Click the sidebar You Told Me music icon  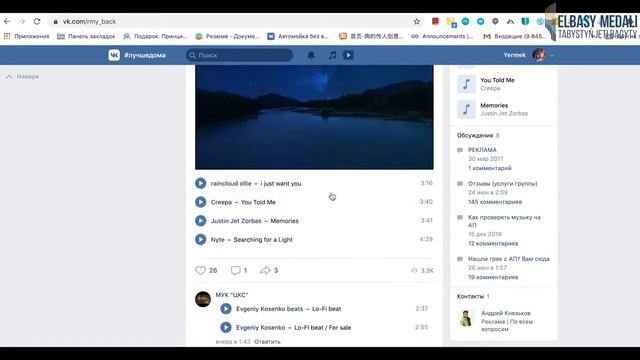tap(466, 84)
